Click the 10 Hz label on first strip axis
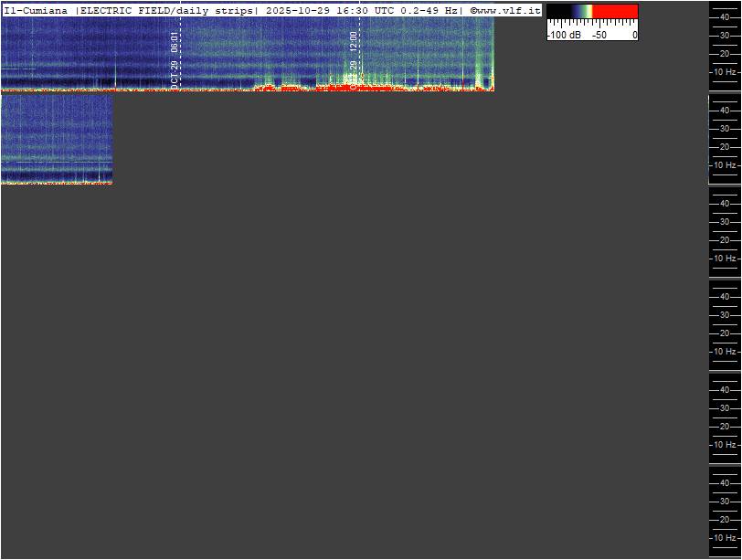742x560 pixels. click(725, 72)
